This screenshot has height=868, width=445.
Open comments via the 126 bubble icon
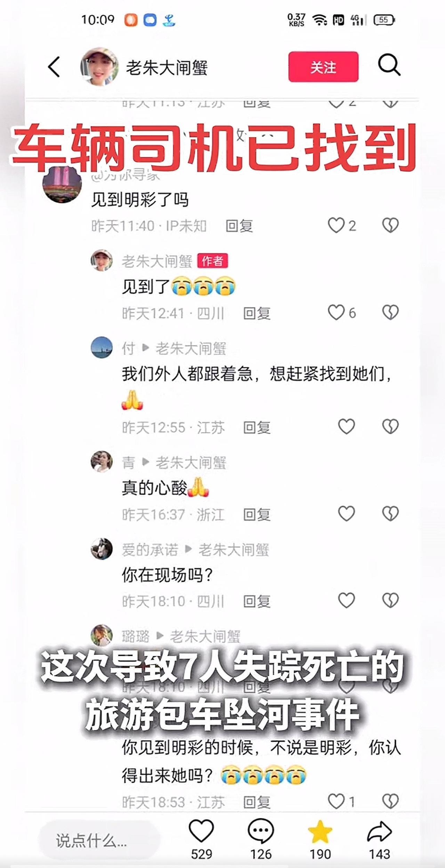tap(261, 831)
